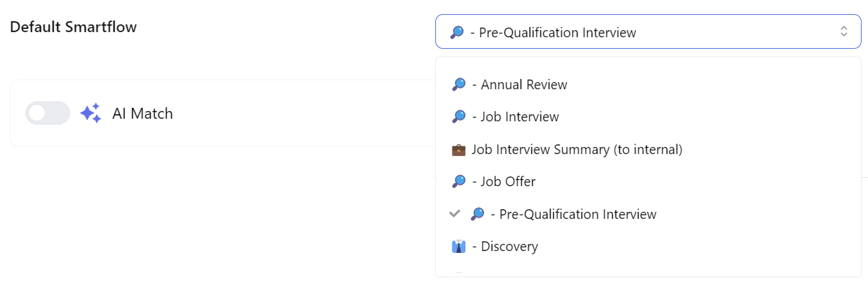The width and height of the screenshot is (868, 285).
Task: Click the AI Match sparkle icon
Action: [x=91, y=113]
